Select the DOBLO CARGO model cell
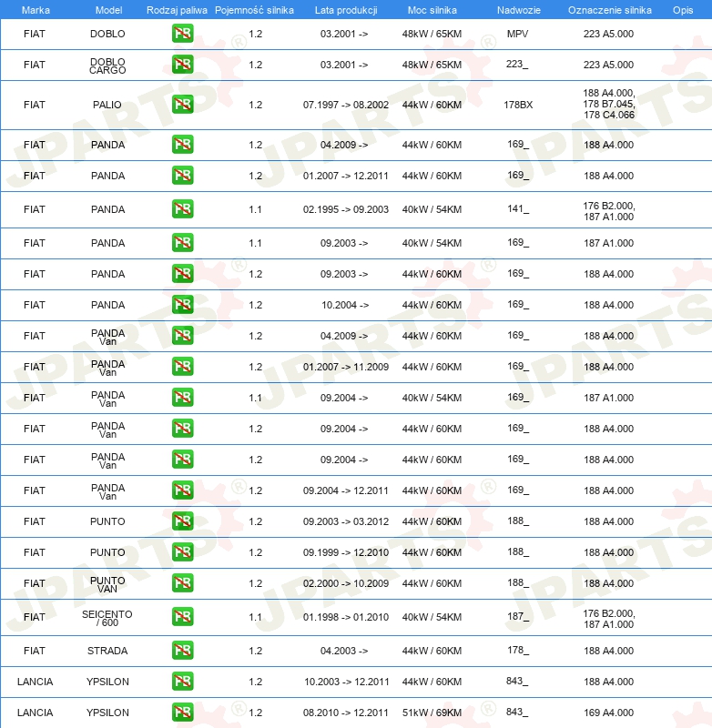The height and width of the screenshot is (728, 712). click(x=107, y=66)
